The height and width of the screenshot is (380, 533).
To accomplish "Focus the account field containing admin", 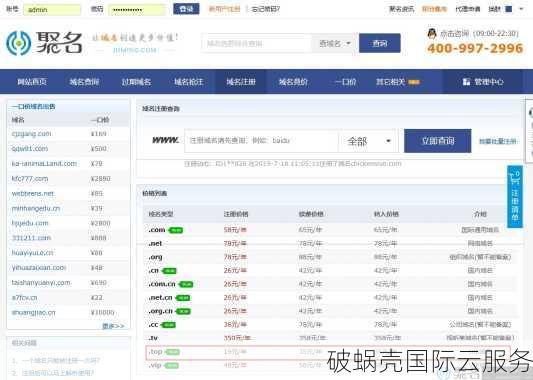I will click(x=52, y=10).
